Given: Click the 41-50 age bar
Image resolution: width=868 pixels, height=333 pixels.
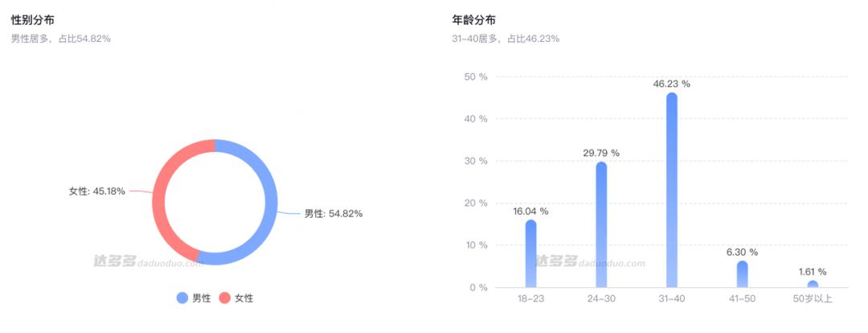Looking at the screenshot, I should (742, 274).
